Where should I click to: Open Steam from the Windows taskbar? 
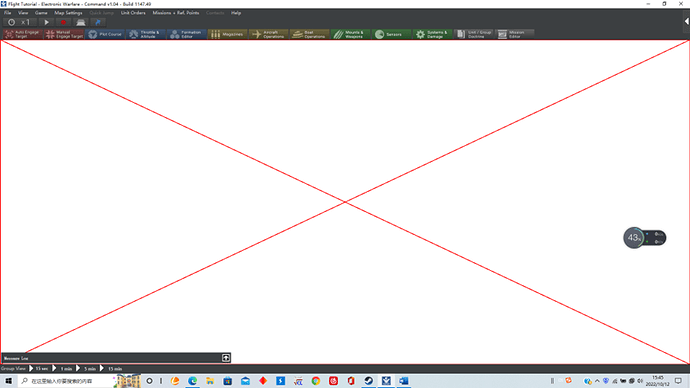(368, 381)
